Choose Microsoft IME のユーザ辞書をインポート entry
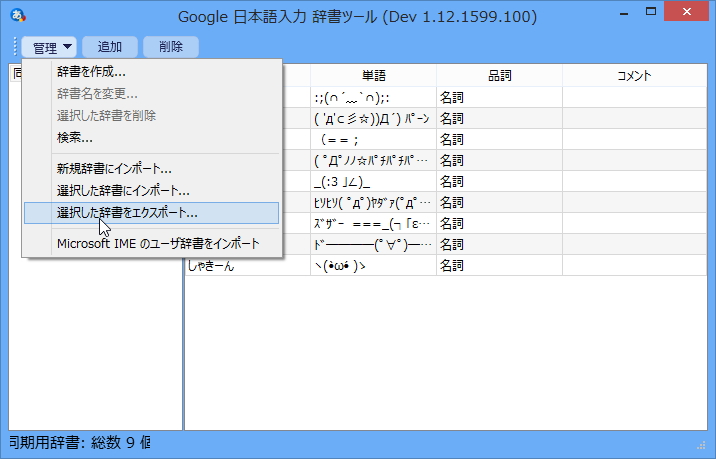Viewport: 716px width, 459px height. [152, 244]
